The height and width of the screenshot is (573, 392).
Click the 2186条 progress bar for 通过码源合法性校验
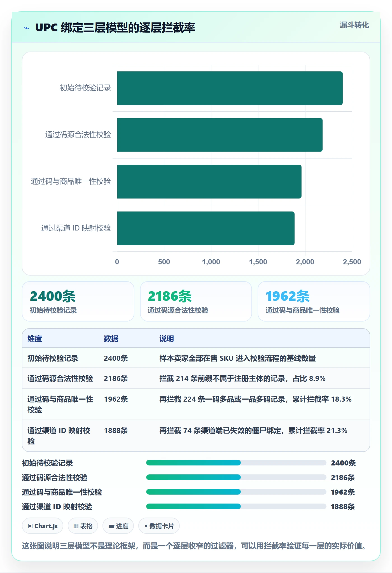click(236, 477)
